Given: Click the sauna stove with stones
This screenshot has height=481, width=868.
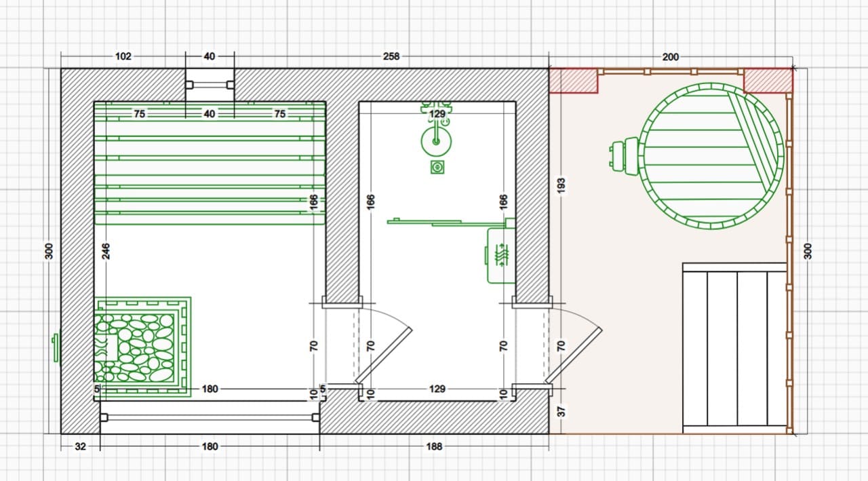Looking at the screenshot, I should (142, 345).
